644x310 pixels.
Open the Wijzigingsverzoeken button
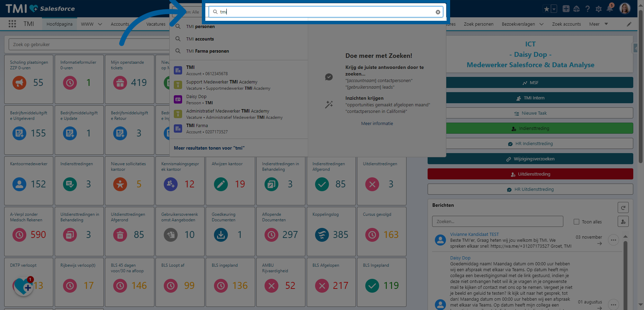530,159
